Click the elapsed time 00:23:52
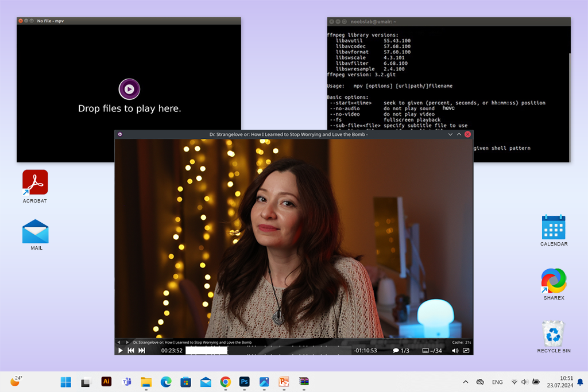588x392 pixels. pyautogui.click(x=172, y=351)
